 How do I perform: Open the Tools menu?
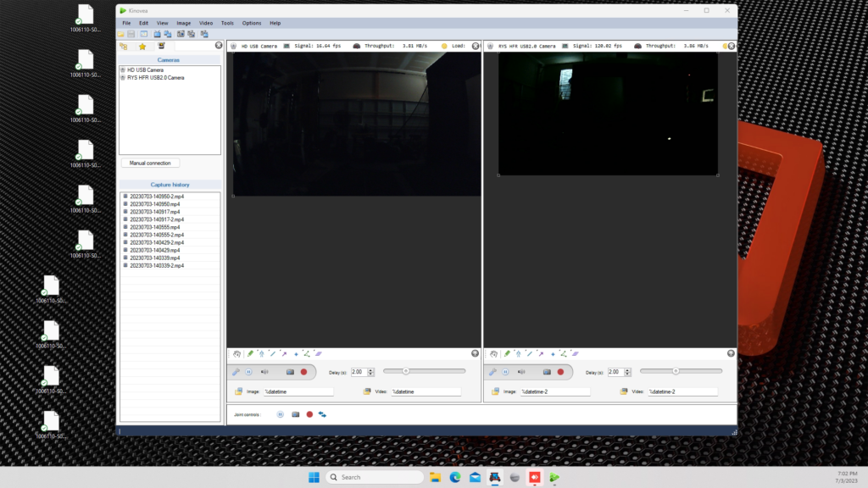click(x=227, y=23)
